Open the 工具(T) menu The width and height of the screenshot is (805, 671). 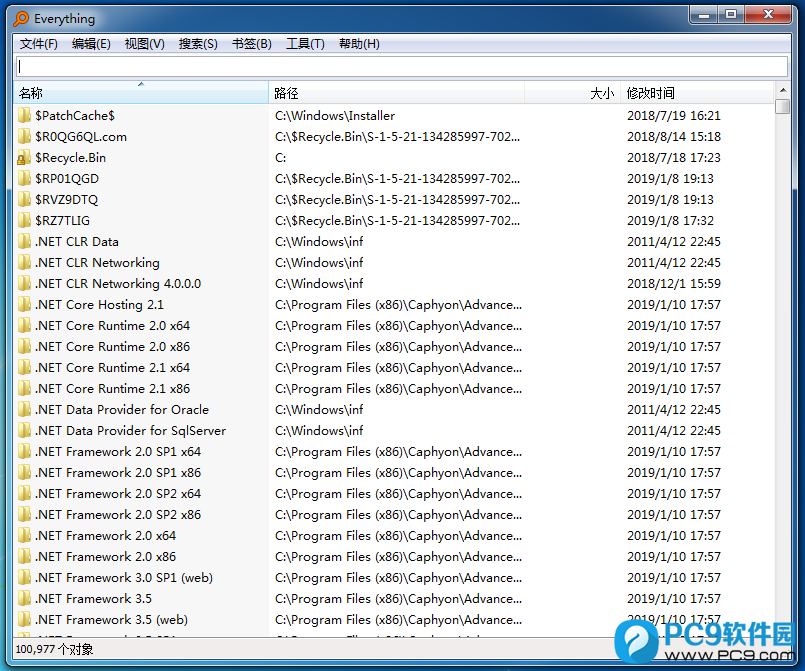[305, 44]
